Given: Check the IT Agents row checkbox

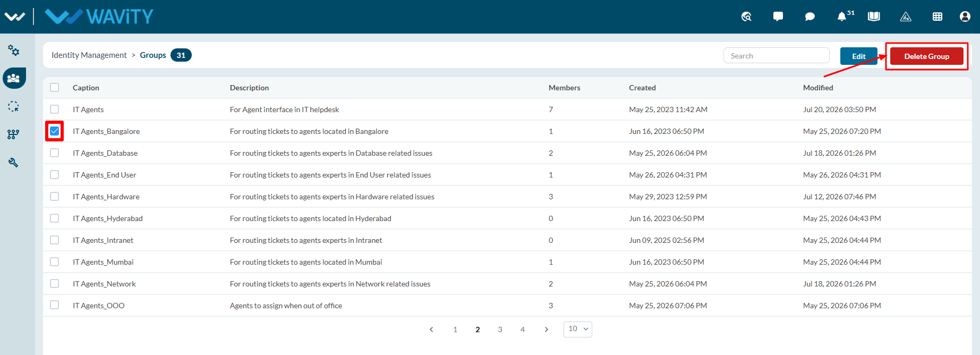Looking at the screenshot, I should [x=55, y=109].
